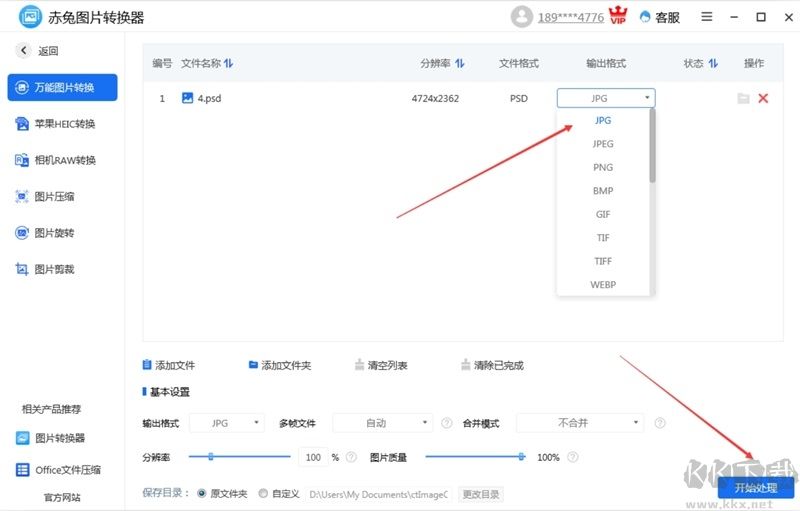Open the 多帧文件 dropdown set to 自动
The width and height of the screenshot is (800, 511).
point(383,423)
